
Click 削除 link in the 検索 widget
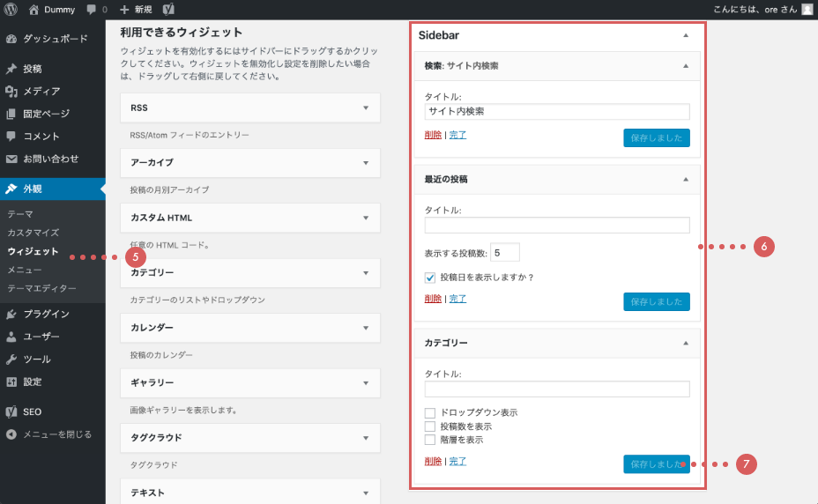point(433,135)
